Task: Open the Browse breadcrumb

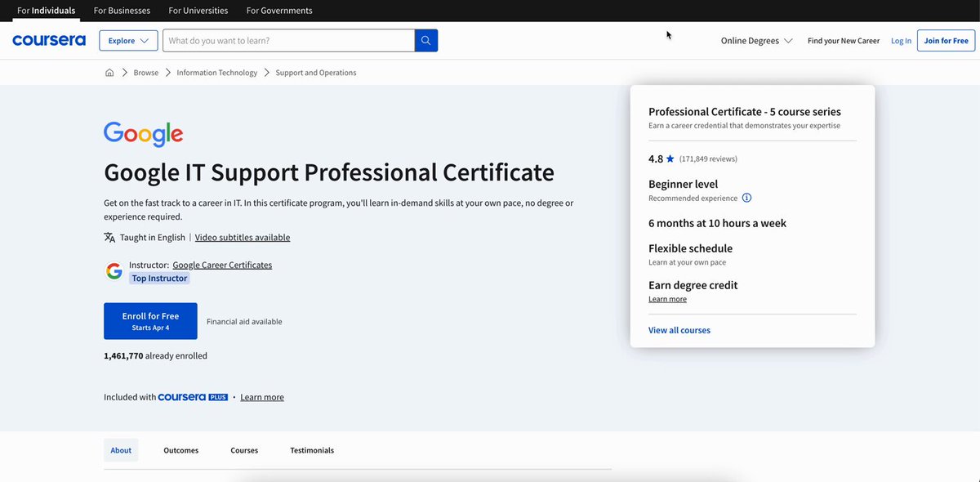Action: (x=146, y=73)
